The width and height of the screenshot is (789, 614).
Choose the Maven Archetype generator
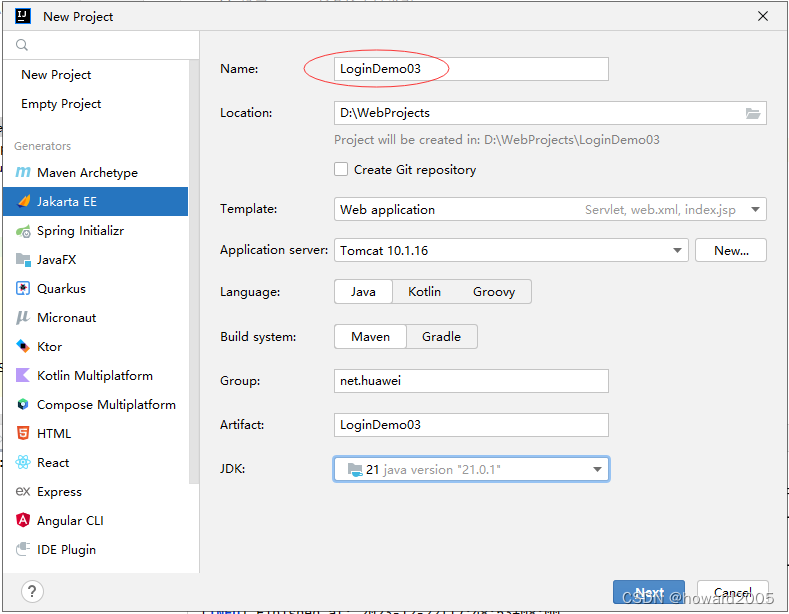96,173
